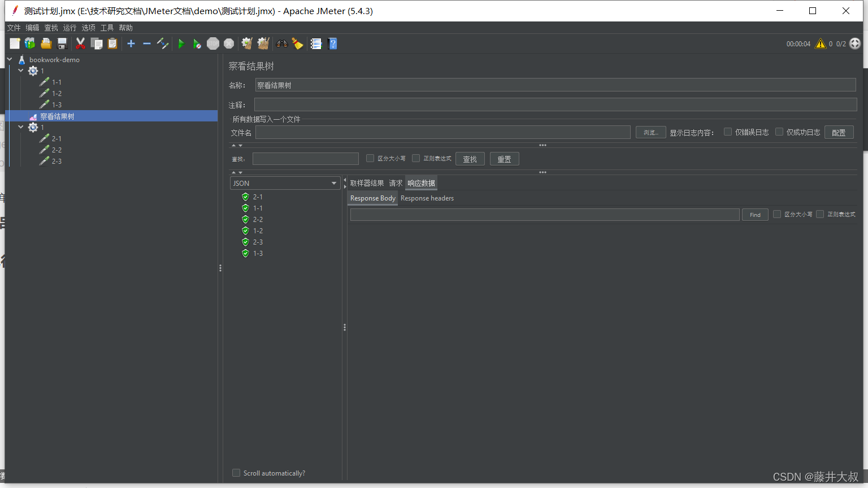Image resolution: width=868 pixels, height=488 pixels.
Task: Open the 工具 menu
Action: click(x=107, y=28)
